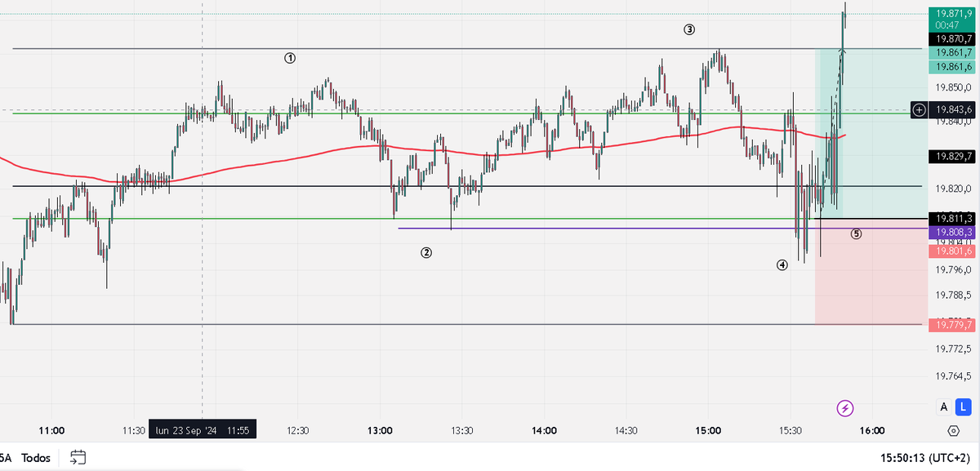Click the 19.861,6 price label
Image resolution: width=980 pixels, height=471 pixels.
954,67
